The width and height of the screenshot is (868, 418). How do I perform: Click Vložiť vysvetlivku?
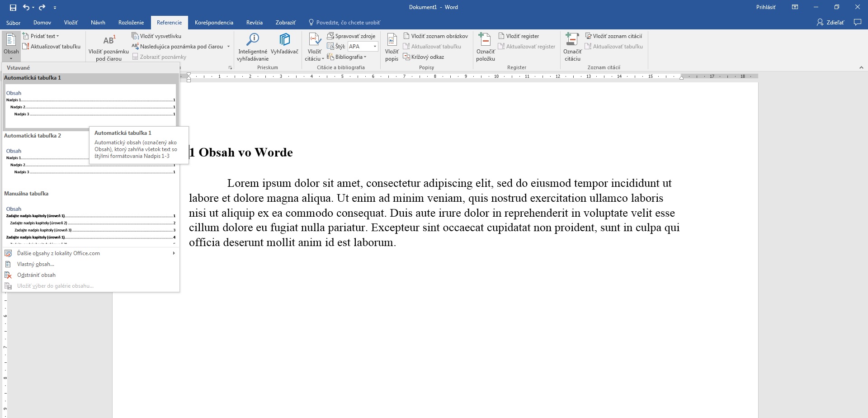156,36
